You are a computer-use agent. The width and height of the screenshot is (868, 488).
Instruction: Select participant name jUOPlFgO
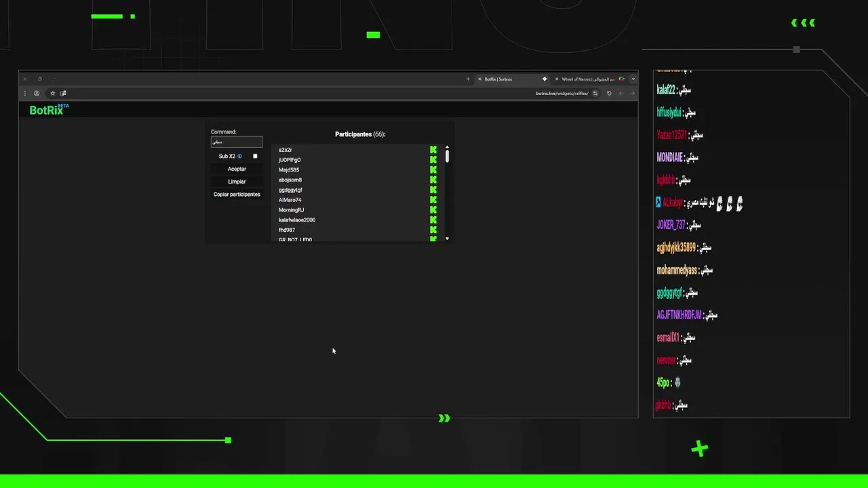coord(290,160)
